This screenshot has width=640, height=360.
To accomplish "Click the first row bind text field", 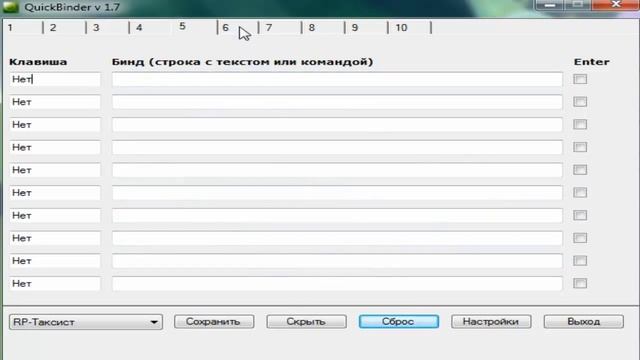I will point(337,79).
